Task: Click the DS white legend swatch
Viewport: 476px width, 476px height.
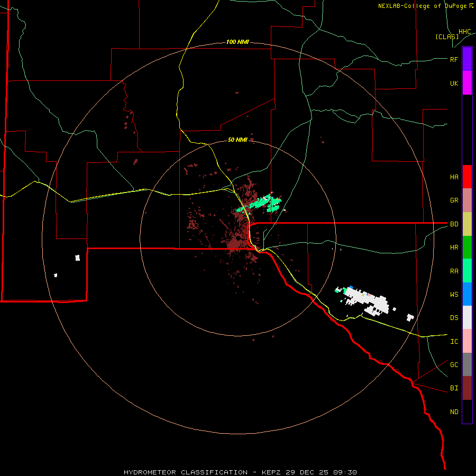Action: click(467, 317)
